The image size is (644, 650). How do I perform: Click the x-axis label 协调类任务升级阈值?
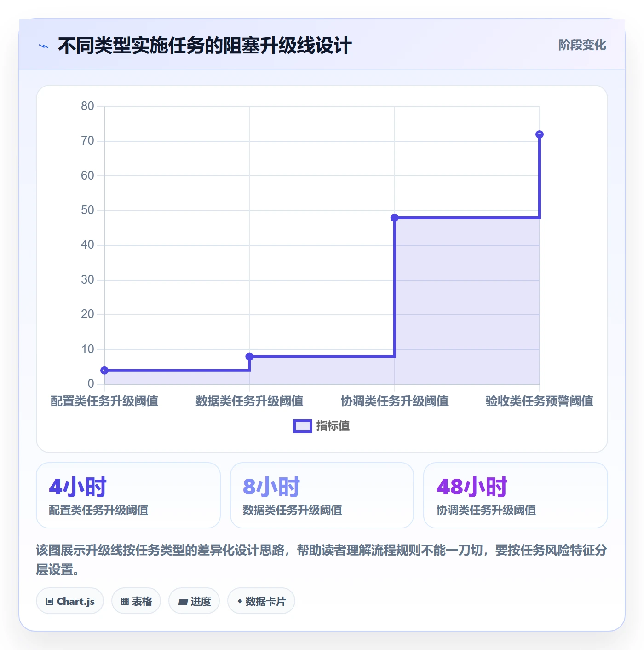pyautogui.click(x=394, y=401)
